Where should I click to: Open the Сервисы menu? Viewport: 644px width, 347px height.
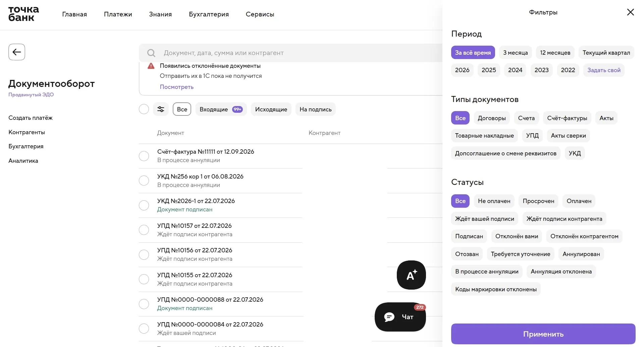click(x=260, y=14)
